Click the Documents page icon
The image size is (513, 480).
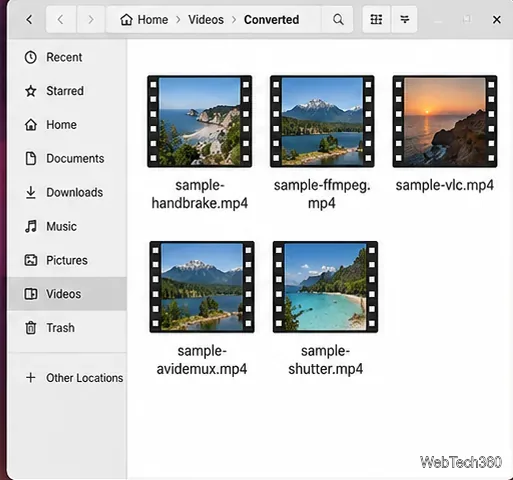pyautogui.click(x=31, y=158)
